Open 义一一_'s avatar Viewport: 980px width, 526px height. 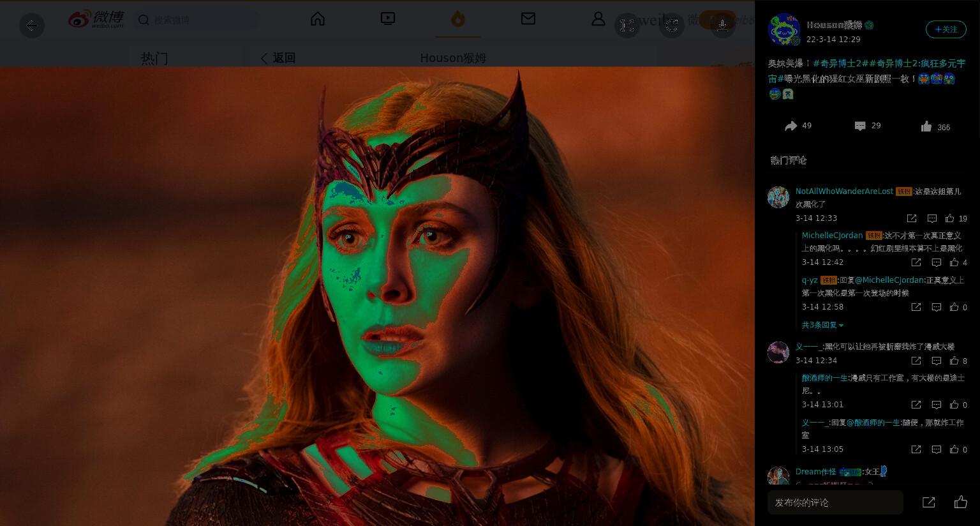click(x=778, y=352)
